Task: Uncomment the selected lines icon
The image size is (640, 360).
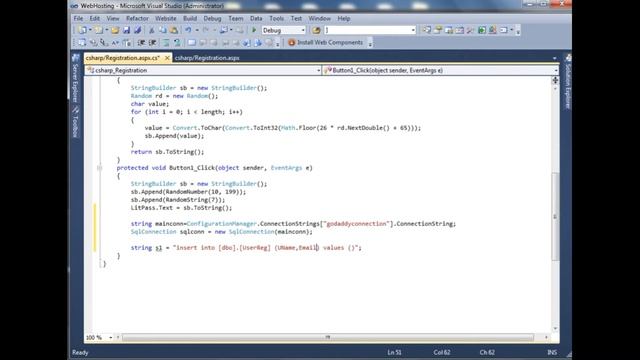Action: [x=177, y=42]
